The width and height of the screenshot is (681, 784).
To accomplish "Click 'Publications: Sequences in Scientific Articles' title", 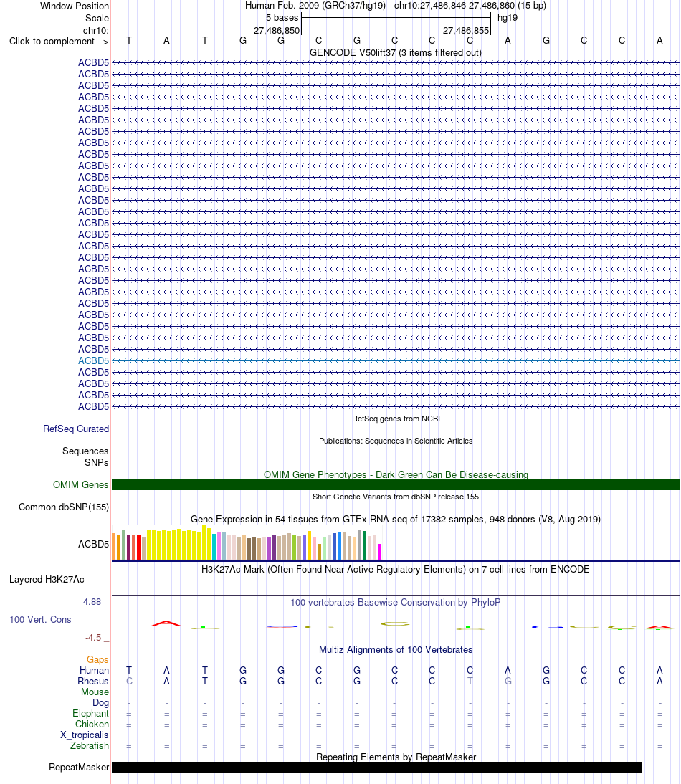I will click(x=396, y=441).
